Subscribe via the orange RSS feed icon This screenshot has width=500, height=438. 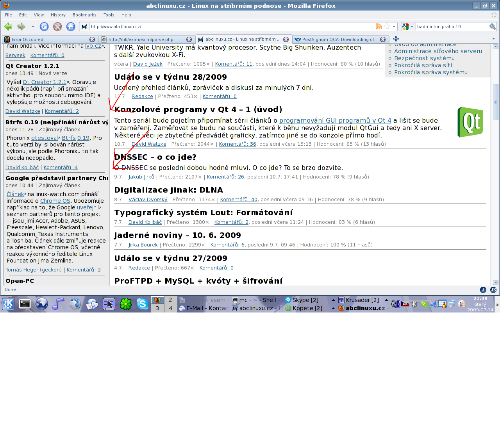click(379, 26)
